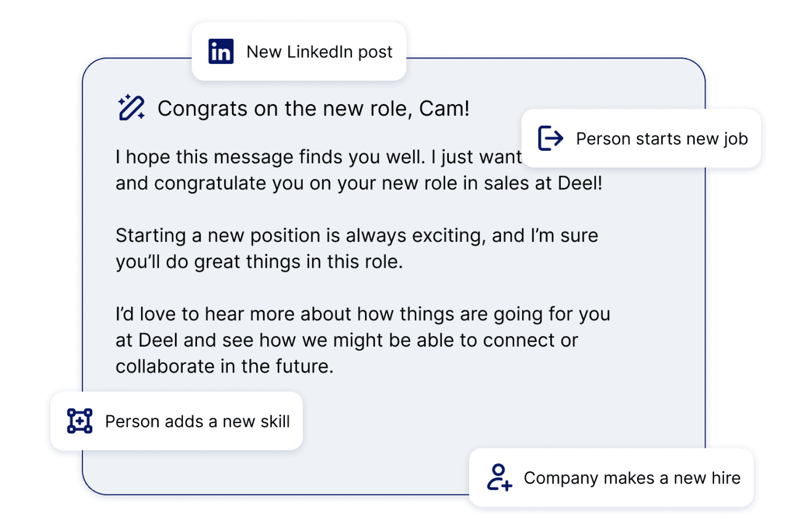Click the line starting "I'd love to hear more"

[x=363, y=314]
